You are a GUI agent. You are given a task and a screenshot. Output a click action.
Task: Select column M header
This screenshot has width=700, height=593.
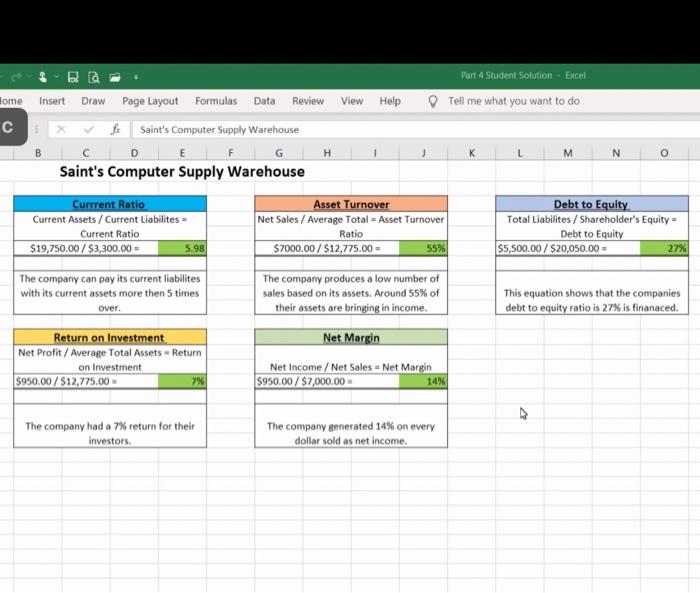[x=568, y=153]
